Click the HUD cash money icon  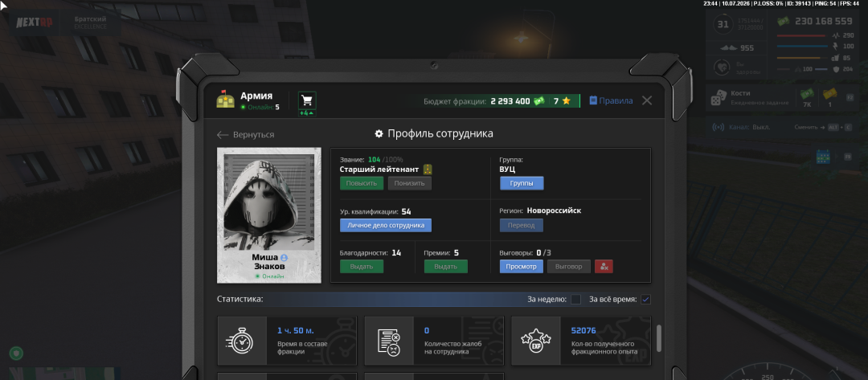pyautogui.click(x=784, y=22)
